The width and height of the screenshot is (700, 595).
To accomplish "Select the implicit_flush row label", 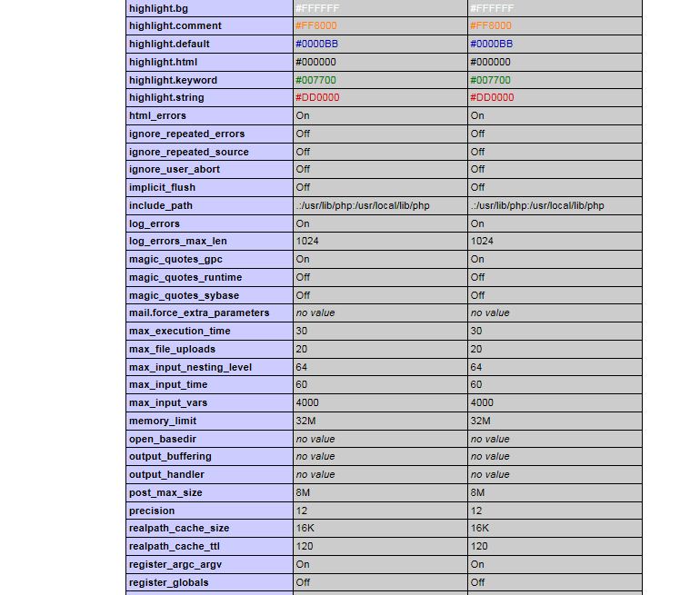I will [x=163, y=188].
